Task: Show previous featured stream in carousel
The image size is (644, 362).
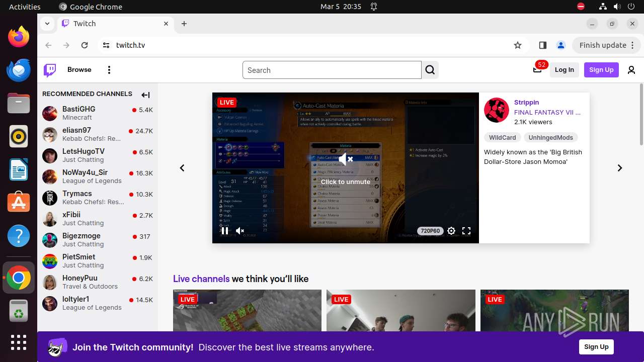Action: point(182,168)
